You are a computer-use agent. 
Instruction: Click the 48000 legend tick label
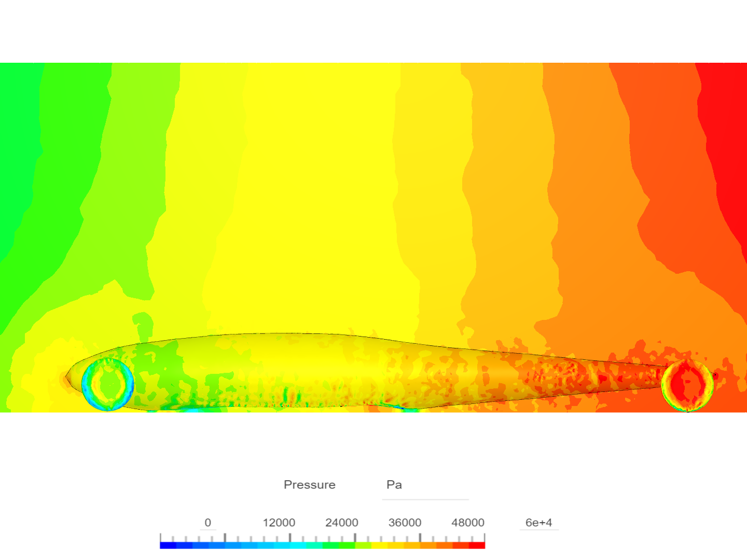pos(468,523)
